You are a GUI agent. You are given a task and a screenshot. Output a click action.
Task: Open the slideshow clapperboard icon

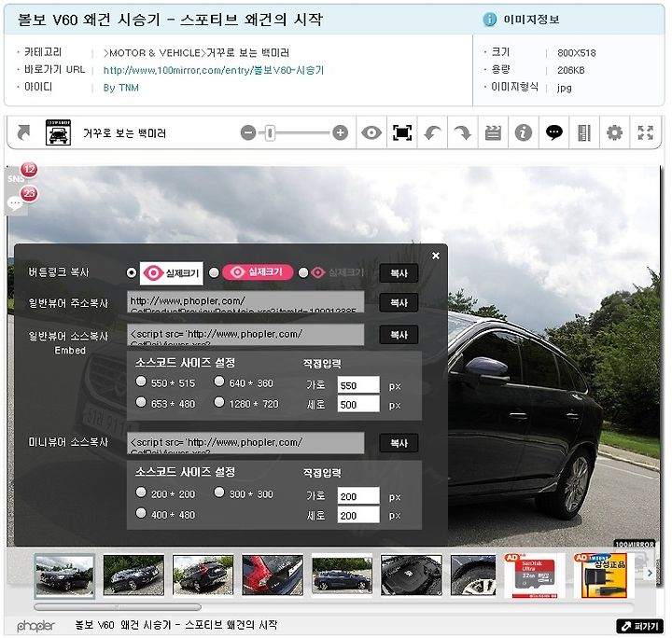pyautogui.click(x=493, y=132)
